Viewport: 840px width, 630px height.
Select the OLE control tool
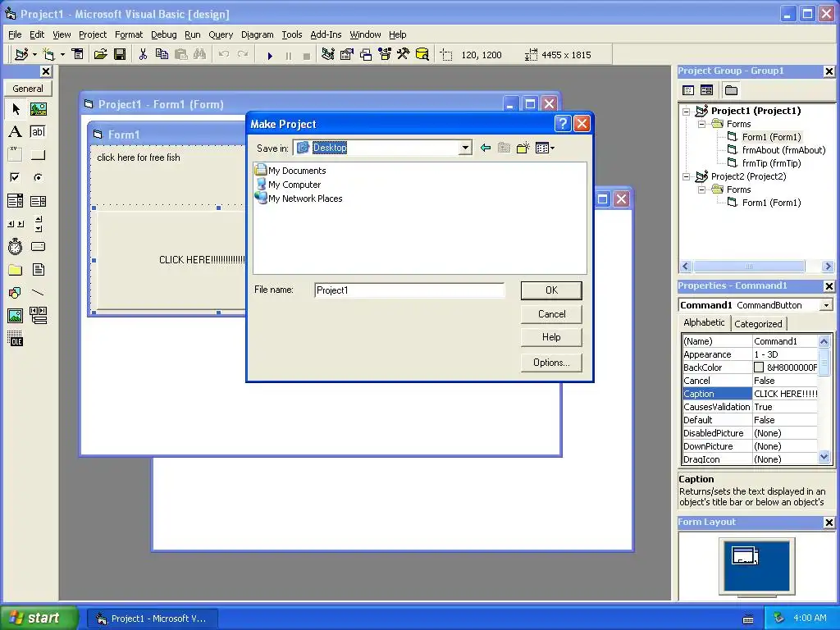[16, 339]
